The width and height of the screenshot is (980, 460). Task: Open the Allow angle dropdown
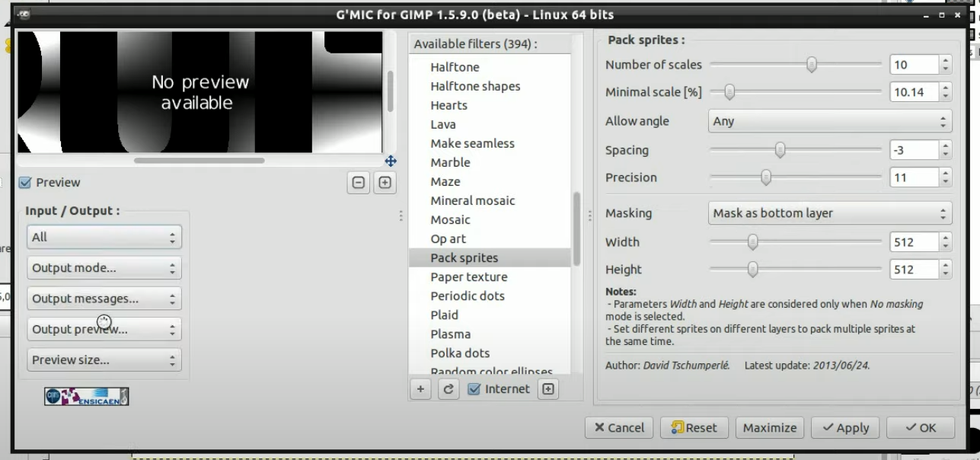coord(830,121)
